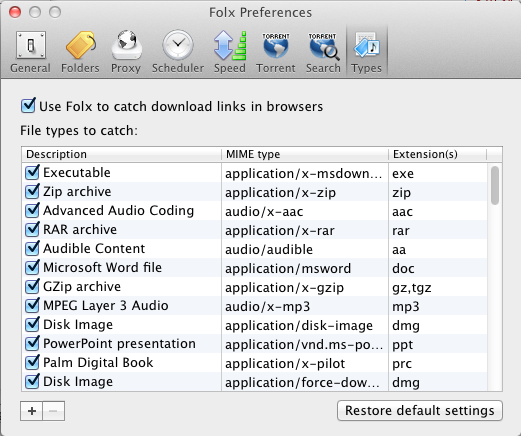Select the application/msword MIME cell
This screenshot has height=436, width=521.
[x=305, y=268]
